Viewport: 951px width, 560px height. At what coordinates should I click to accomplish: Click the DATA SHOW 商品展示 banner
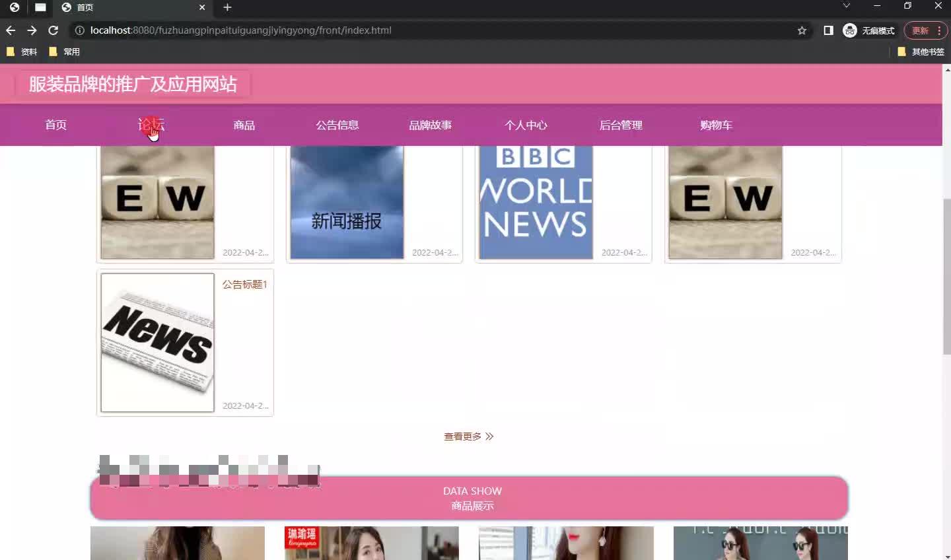469,498
